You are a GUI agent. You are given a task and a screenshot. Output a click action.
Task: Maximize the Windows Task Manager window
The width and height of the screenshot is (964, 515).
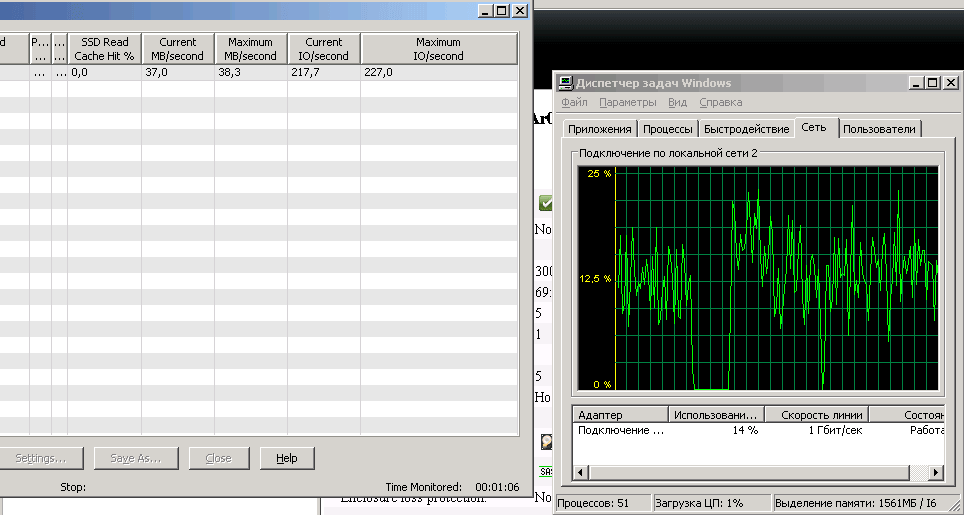pos(932,83)
